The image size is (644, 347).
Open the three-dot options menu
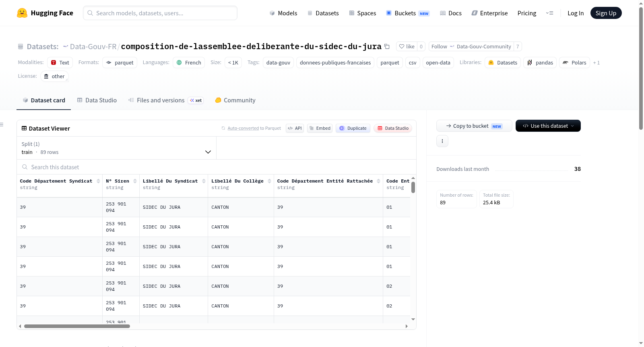click(442, 141)
